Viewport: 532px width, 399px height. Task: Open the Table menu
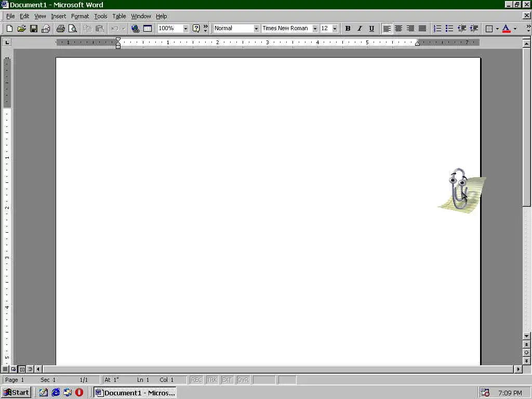119,16
